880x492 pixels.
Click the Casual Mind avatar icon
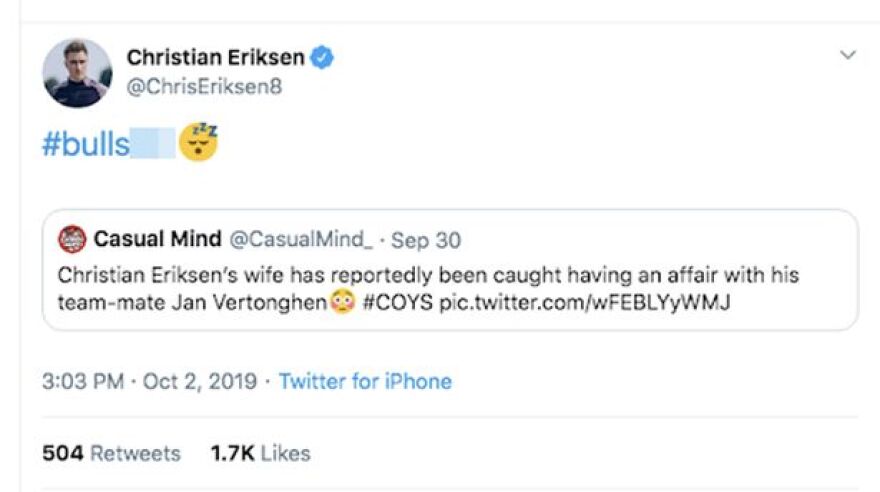point(72,240)
